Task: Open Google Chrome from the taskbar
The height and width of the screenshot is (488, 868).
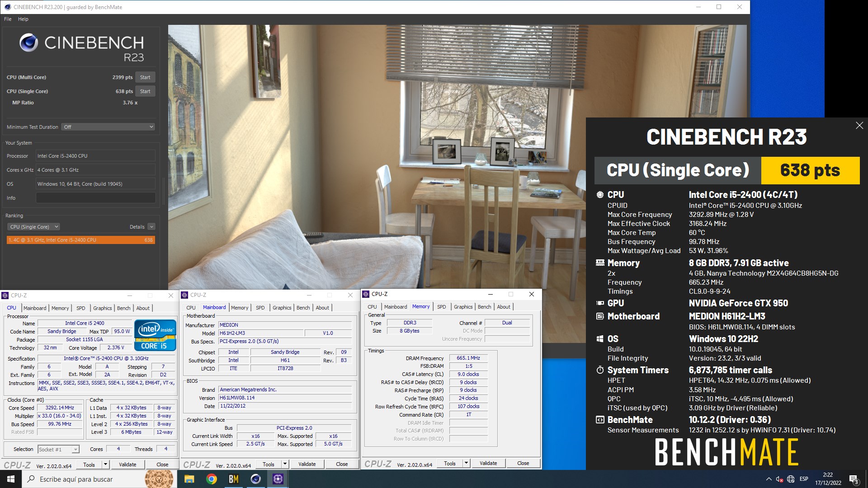Action: click(x=211, y=479)
